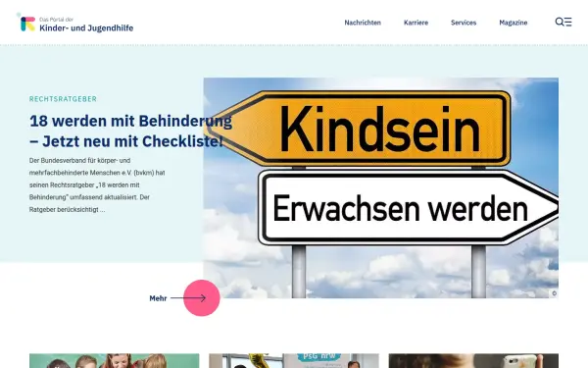Open the article thumbnail showing children at a green board
Screen dimensions: 588x368
point(114,361)
